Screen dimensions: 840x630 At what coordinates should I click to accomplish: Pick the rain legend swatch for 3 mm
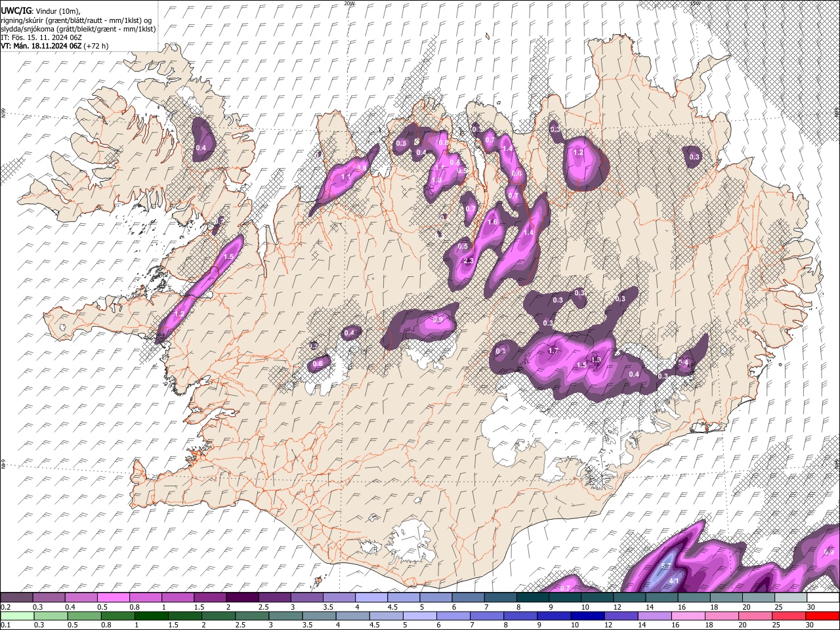tap(285, 616)
